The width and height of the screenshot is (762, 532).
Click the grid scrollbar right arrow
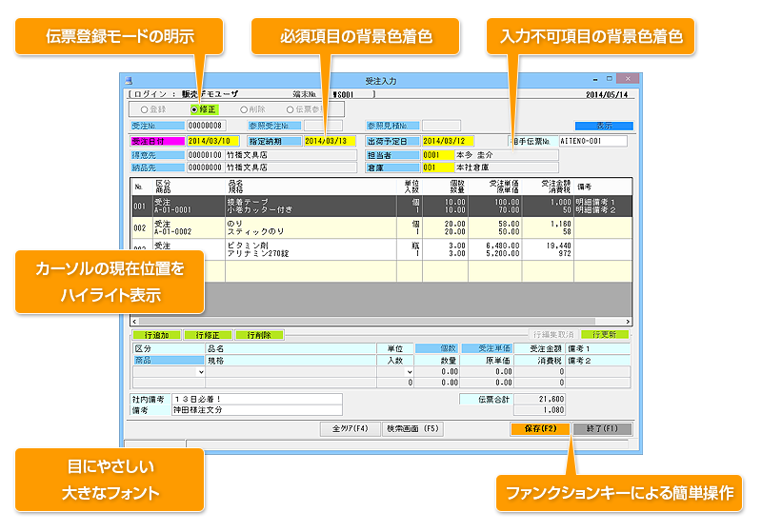click(x=628, y=322)
